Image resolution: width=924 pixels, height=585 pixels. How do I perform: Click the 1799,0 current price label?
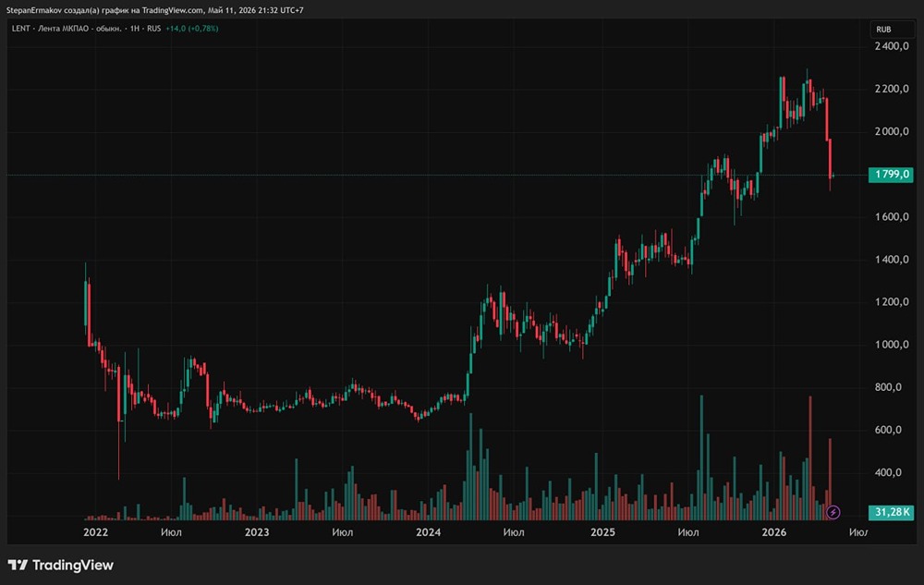(x=891, y=175)
